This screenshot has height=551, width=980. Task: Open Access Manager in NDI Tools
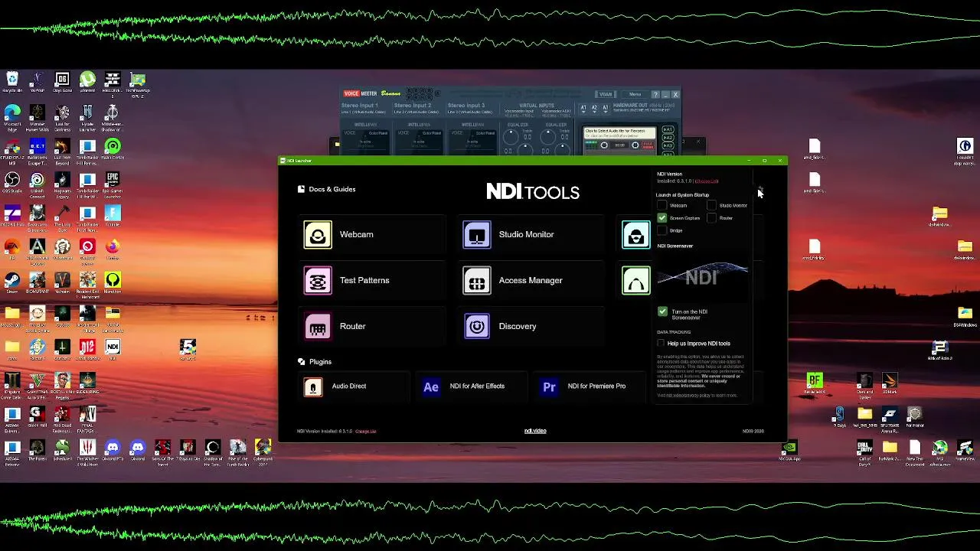click(533, 280)
